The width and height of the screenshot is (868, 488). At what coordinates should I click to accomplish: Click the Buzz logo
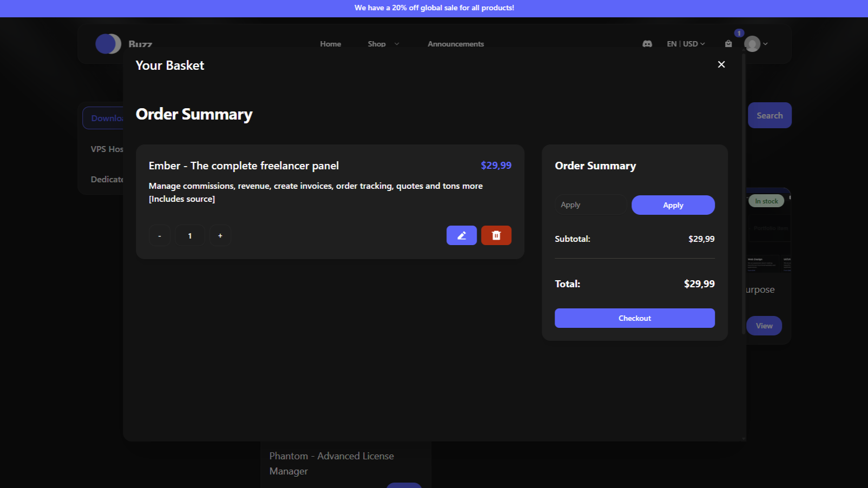[108, 44]
